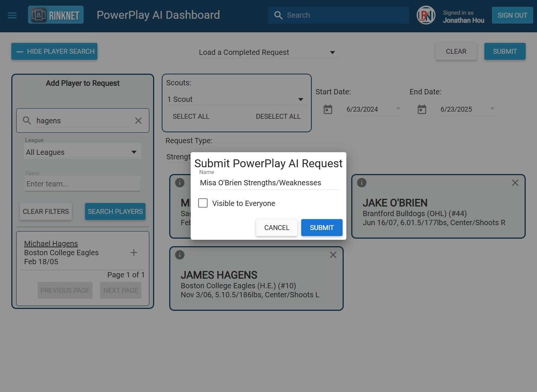Add Michael Hagens to the request

click(134, 253)
